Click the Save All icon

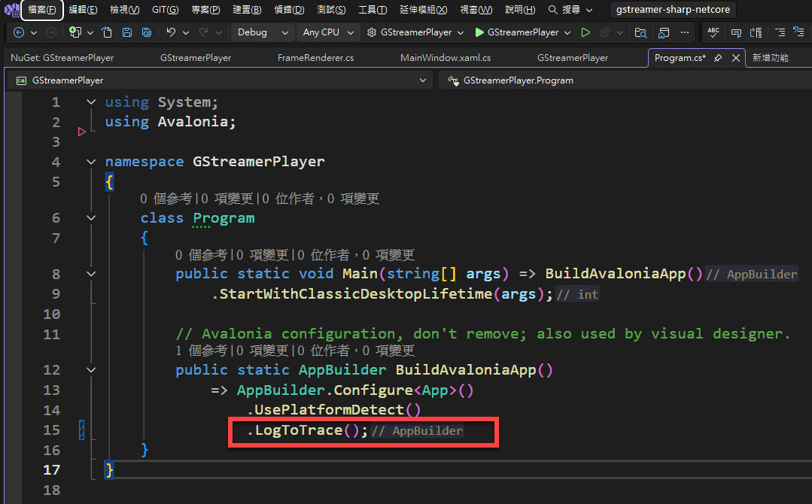(147, 32)
